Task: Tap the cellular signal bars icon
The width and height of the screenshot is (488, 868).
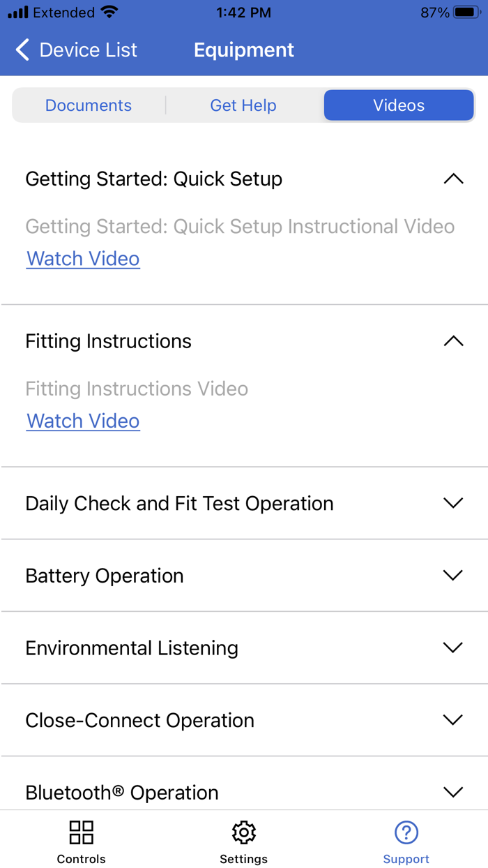Action: (18, 13)
